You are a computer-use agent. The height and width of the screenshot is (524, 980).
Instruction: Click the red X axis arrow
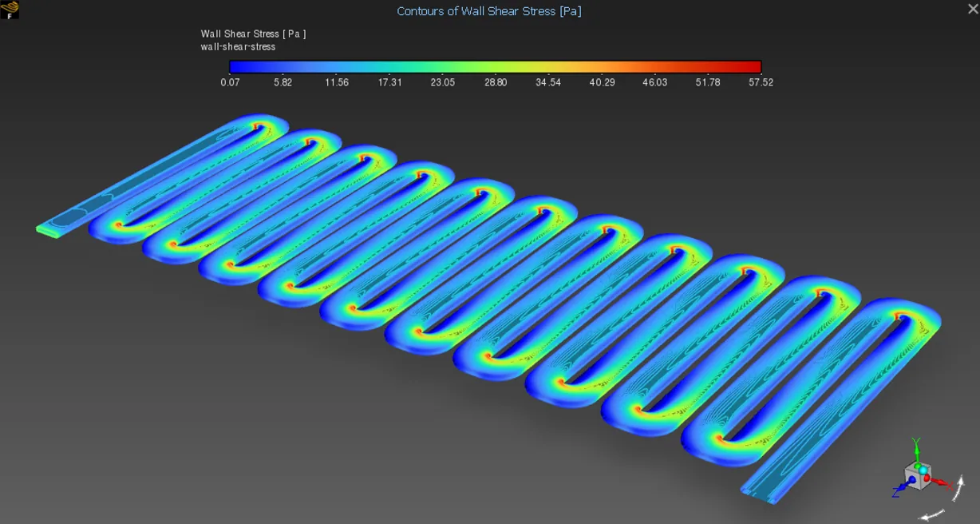(x=940, y=482)
